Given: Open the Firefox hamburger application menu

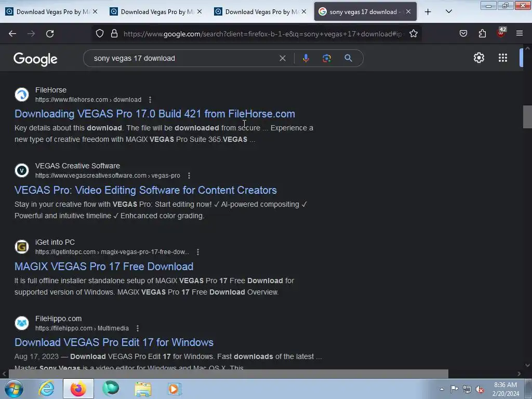Looking at the screenshot, I should click(x=520, y=34).
